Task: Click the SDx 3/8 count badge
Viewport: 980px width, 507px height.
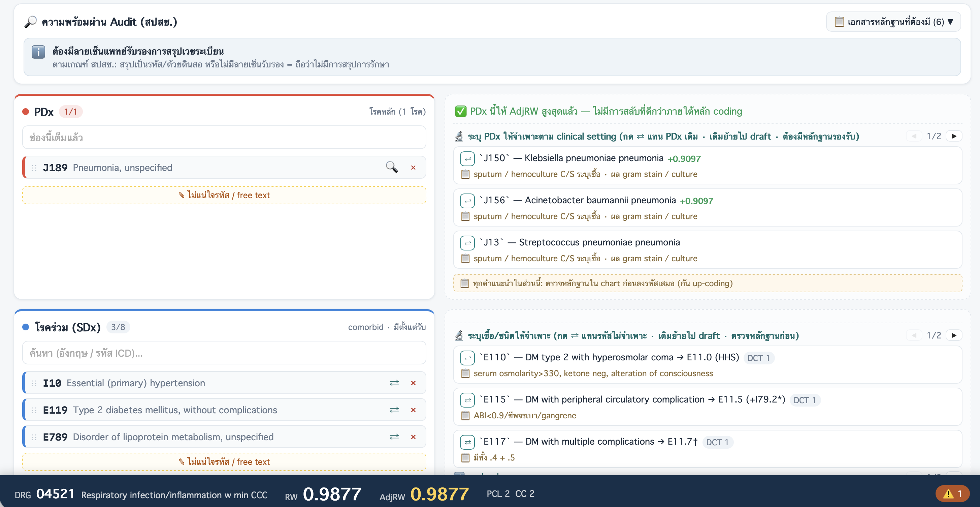Action: pos(118,327)
